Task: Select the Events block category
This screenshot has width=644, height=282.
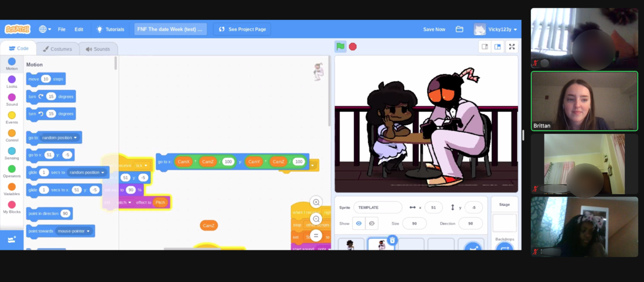Action: [x=12, y=118]
